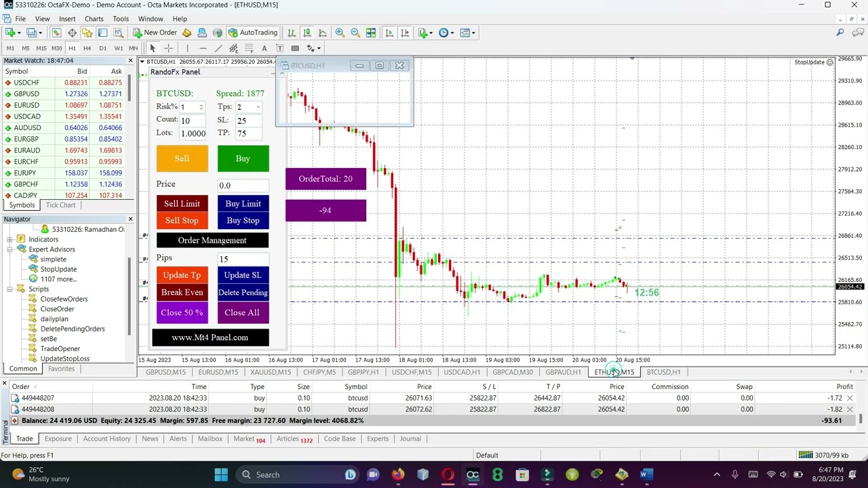868x488 pixels.
Task: Toggle the Terminal window toolbar icon
Action: [102, 33]
